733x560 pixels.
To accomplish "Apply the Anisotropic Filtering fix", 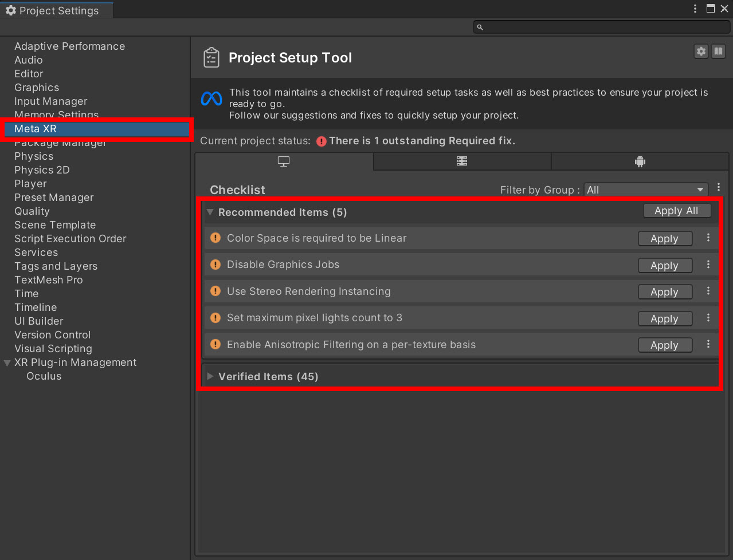I will tap(665, 345).
